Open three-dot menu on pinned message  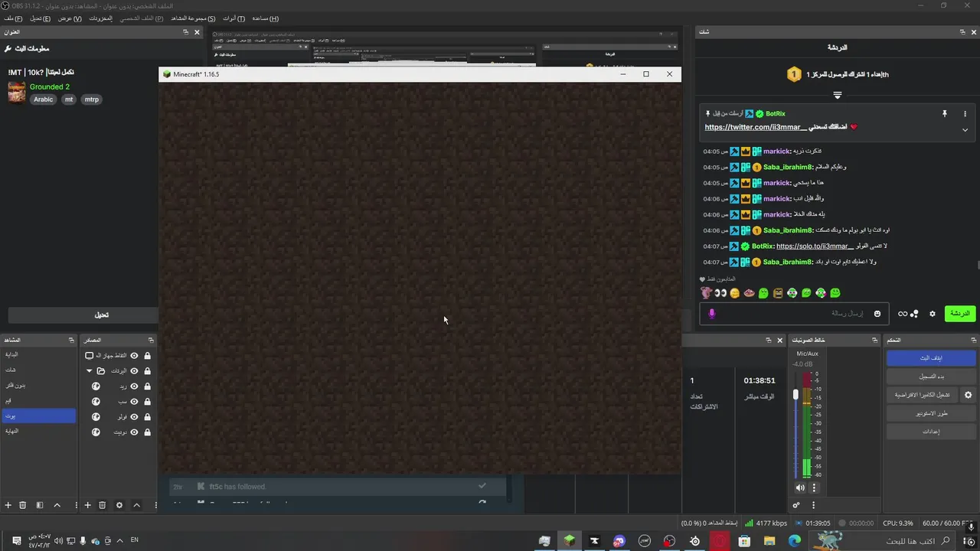point(965,113)
